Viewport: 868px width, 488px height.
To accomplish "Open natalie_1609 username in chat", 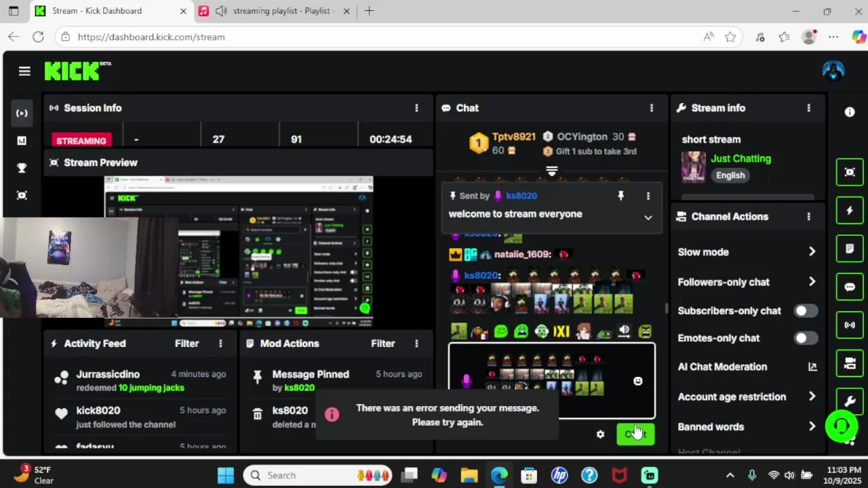I will (x=523, y=254).
